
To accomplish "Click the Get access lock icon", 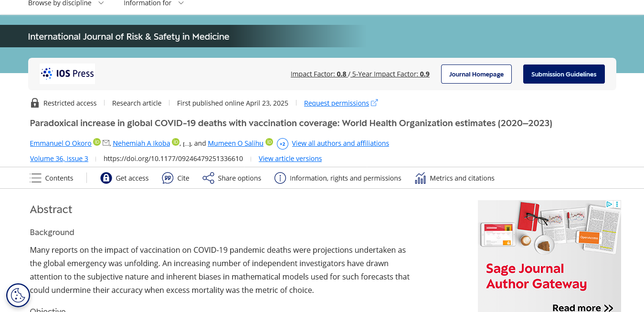I will tap(106, 178).
